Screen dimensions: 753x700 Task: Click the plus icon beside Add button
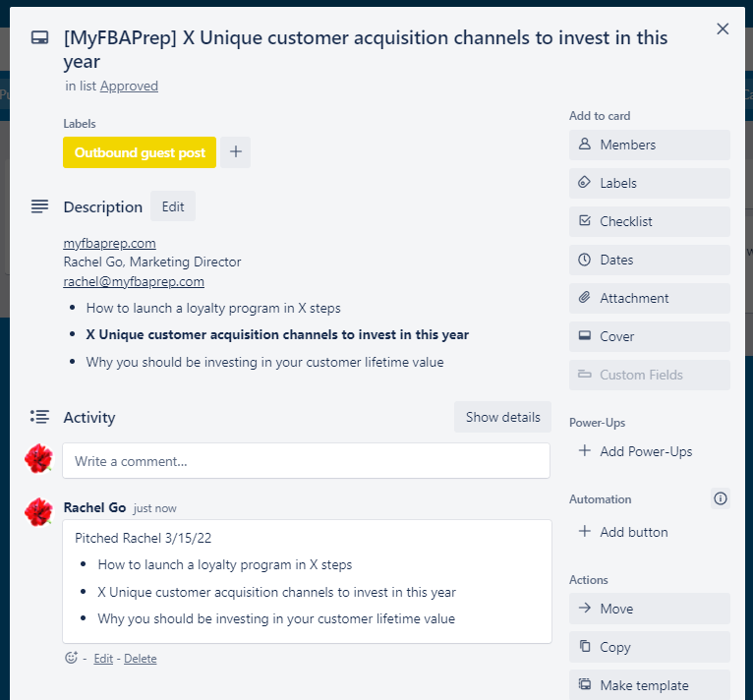coord(585,531)
